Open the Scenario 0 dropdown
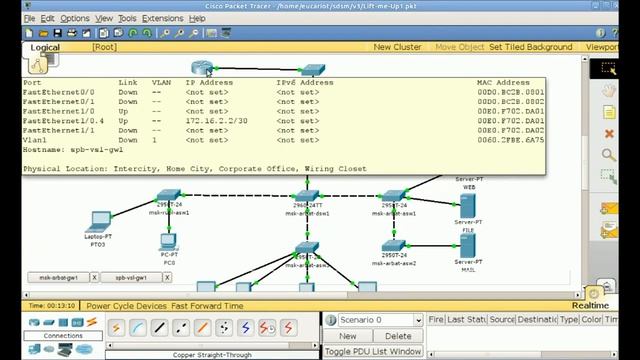 pos(380,320)
